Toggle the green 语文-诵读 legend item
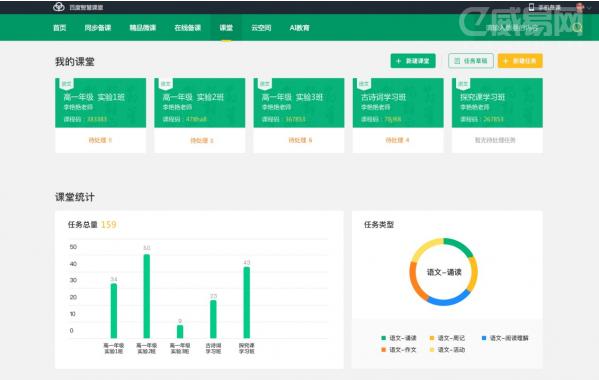Screen dimensions: 599x380 399,338
